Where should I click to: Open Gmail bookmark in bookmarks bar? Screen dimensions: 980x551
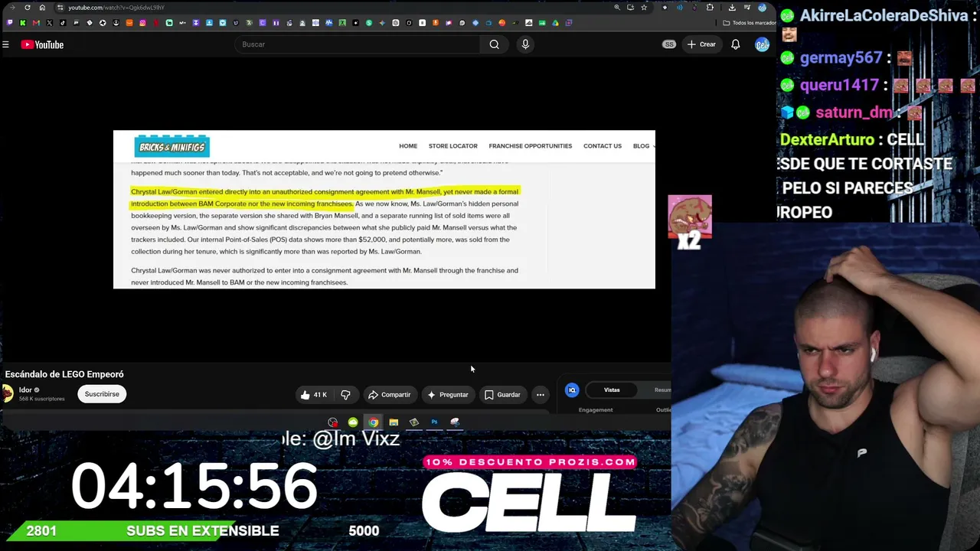[x=36, y=23]
